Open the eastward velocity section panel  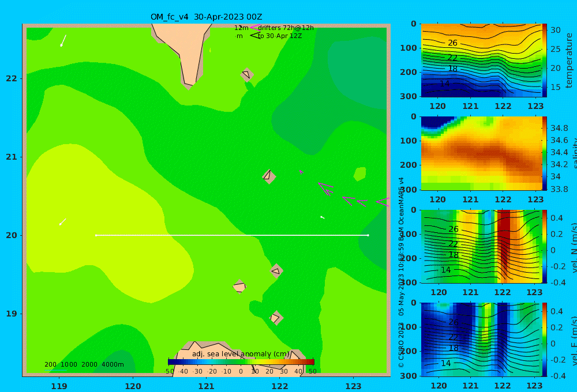[481, 340]
